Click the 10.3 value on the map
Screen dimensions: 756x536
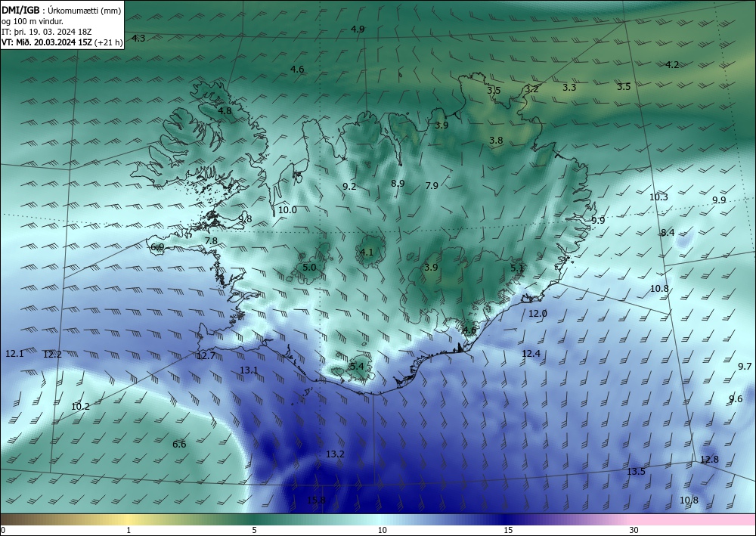click(658, 197)
